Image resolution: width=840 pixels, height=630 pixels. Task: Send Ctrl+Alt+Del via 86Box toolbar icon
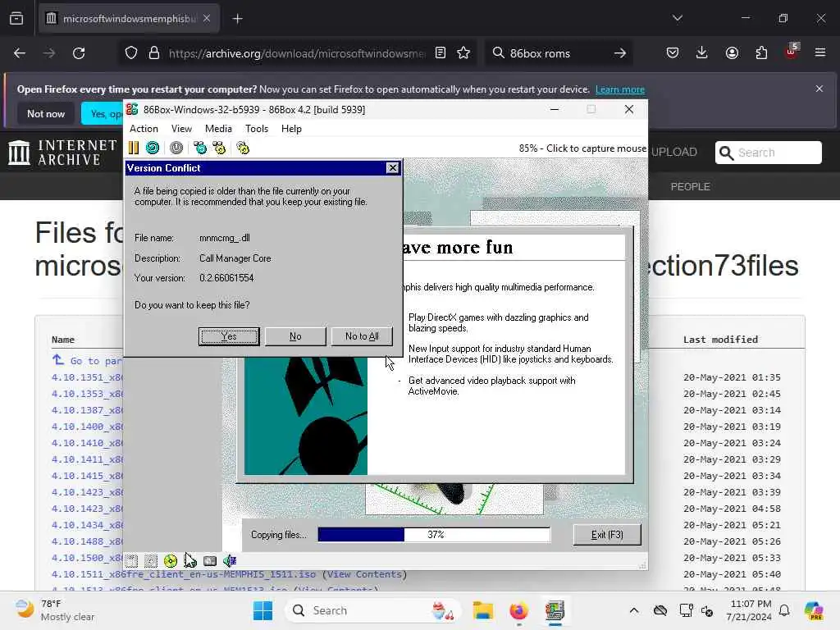[200, 148]
